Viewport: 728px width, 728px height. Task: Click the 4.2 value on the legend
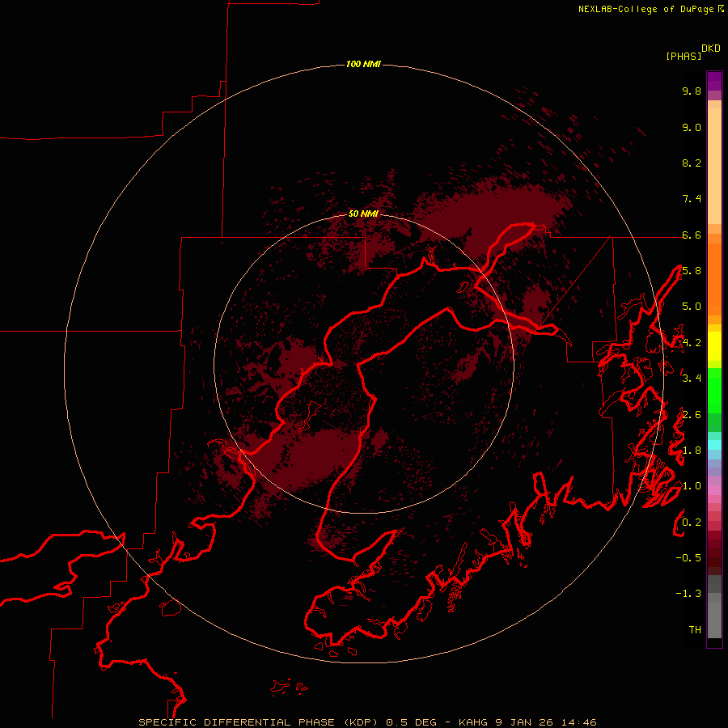click(692, 343)
